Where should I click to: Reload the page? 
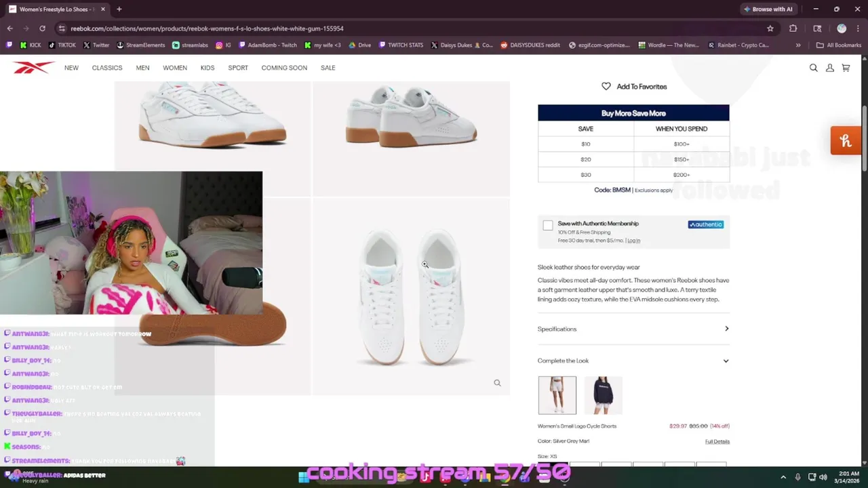(42, 28)
